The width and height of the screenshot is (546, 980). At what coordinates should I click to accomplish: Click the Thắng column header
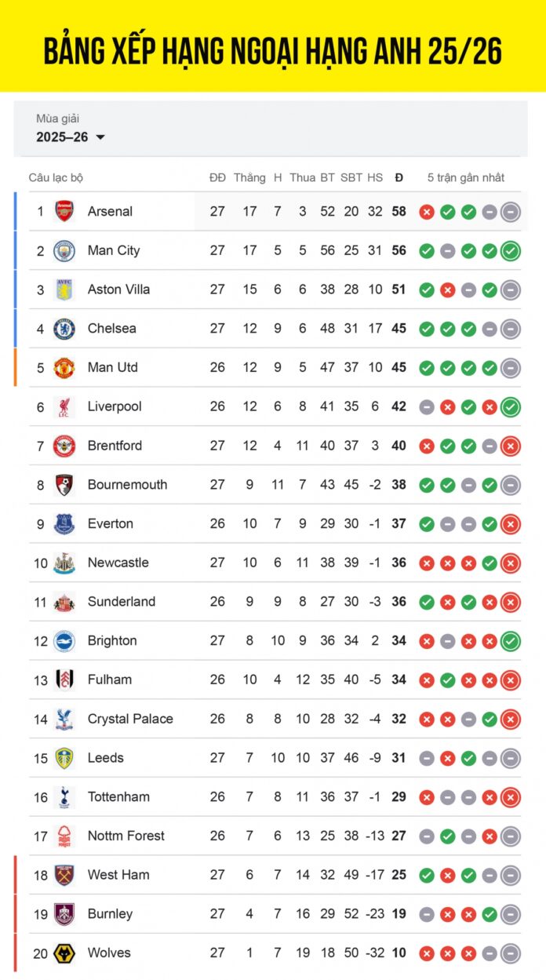click(x=249, y=177)
